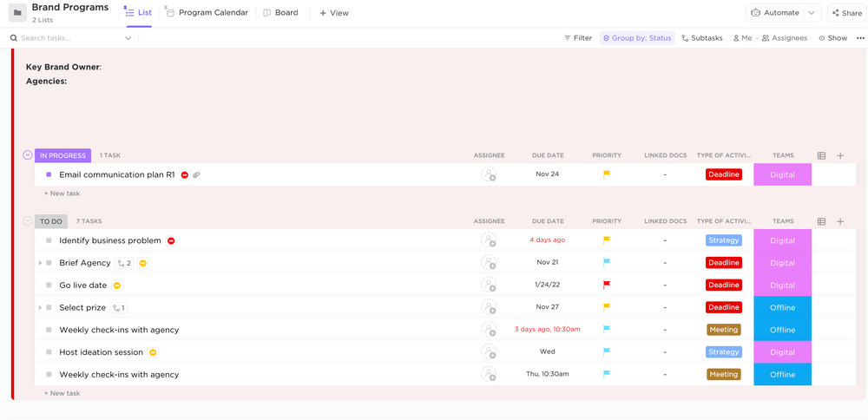Click assignee avatar for Go live date
868x420 pixels.
click(489, 285)
